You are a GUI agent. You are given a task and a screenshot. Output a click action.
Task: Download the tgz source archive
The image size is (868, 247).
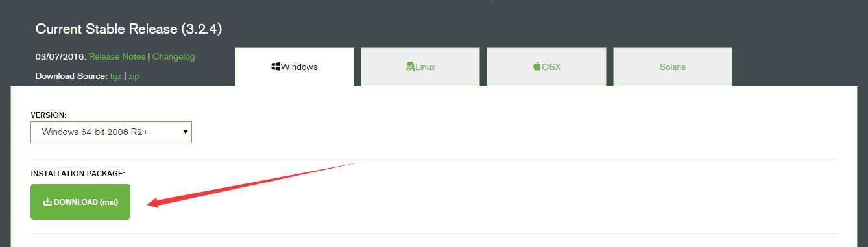click(x=115, y=76)
